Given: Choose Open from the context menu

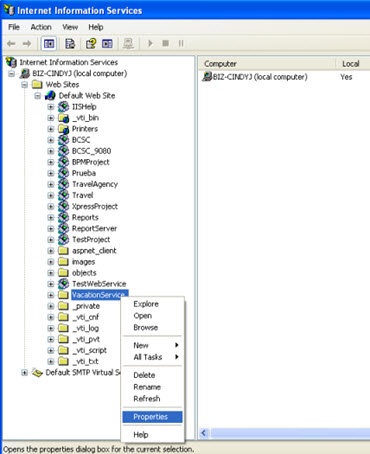Looking at the screenshot, I should 152,316.
